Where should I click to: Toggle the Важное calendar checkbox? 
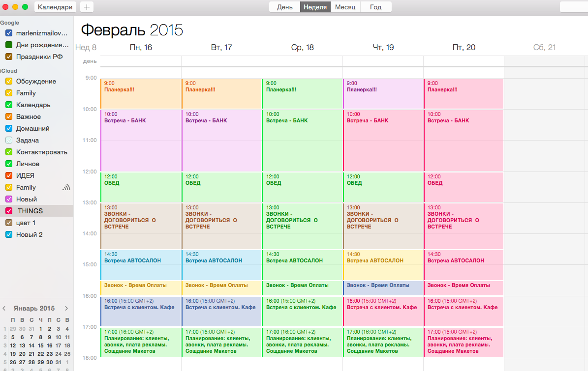(x=9, y=117)
